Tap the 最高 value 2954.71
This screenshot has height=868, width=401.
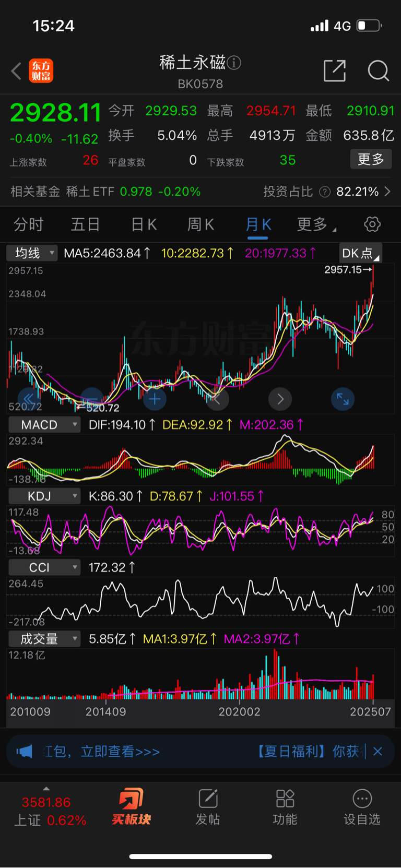[271, 111]
